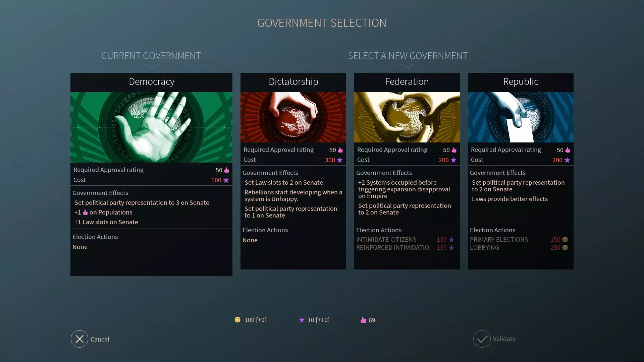Click the Cancel X icon
This screenshot has height=362, width=644.
(x=79, y=339)
